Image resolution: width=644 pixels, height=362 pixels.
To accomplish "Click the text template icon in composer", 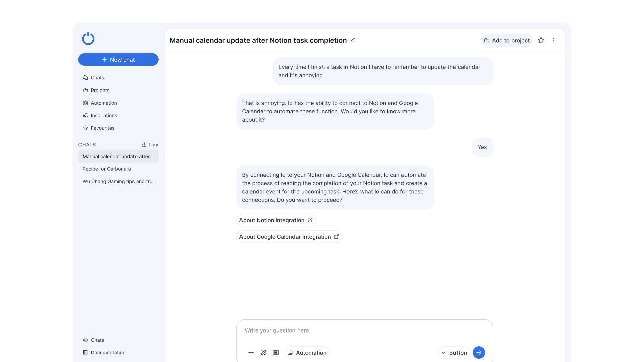I will tap(276, 352).
